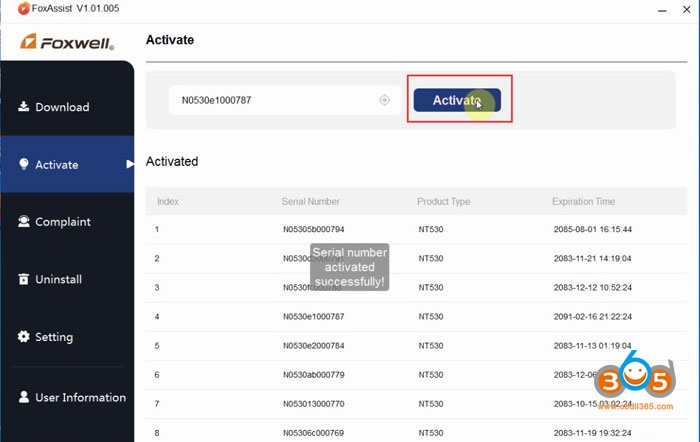Go to the Uninstall page
The height and width of the screenshot is (442, 700).
(67, 279)
